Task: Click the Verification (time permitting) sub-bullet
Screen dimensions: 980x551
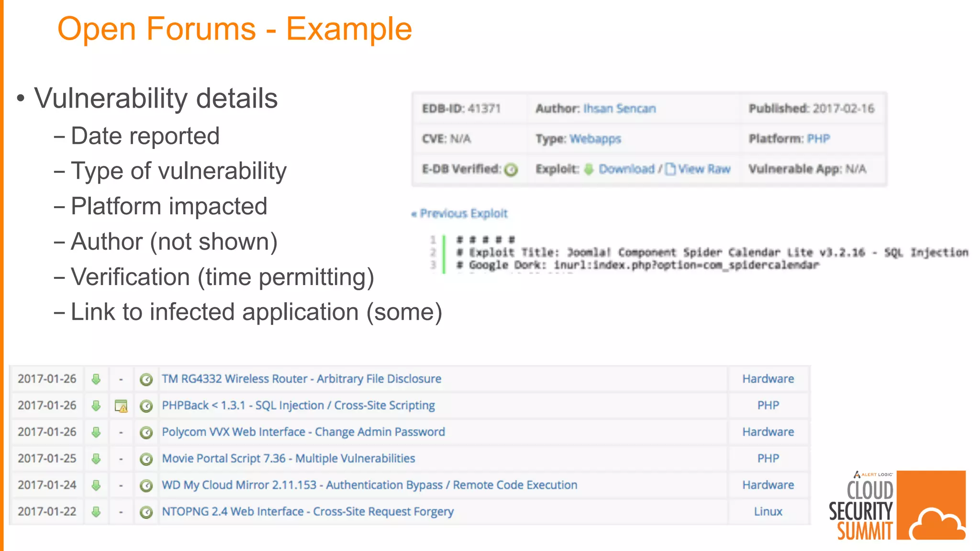Action: 223,277
